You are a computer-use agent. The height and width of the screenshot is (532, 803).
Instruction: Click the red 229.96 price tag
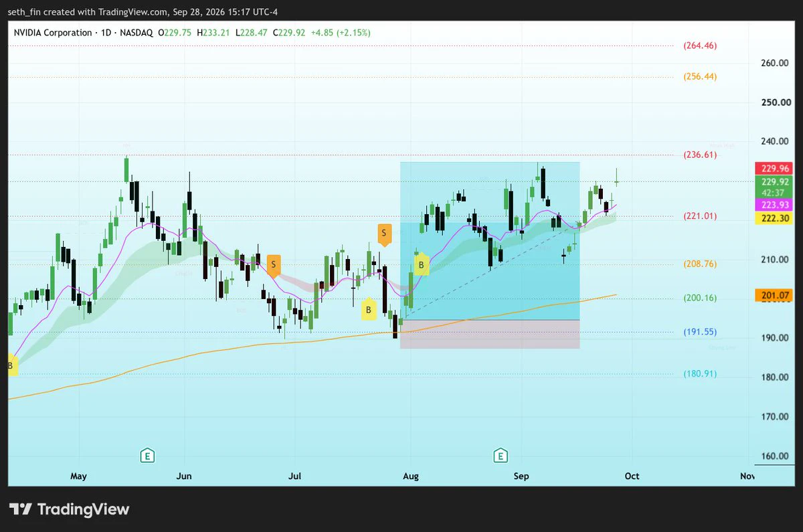774,169
